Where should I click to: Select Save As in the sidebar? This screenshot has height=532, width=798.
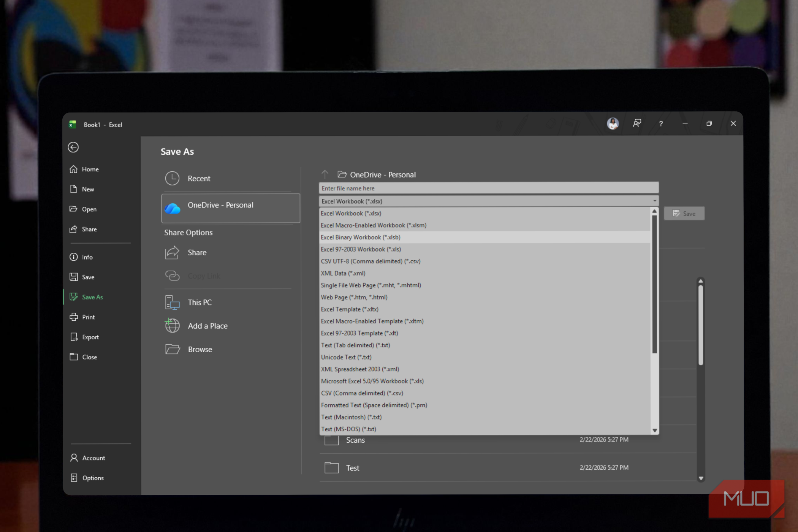click(92, 297)
